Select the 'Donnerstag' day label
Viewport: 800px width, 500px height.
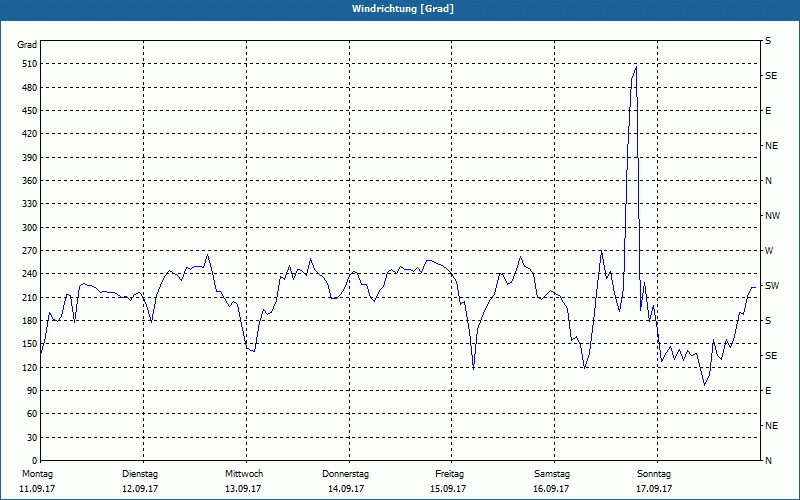click(345, 474)
